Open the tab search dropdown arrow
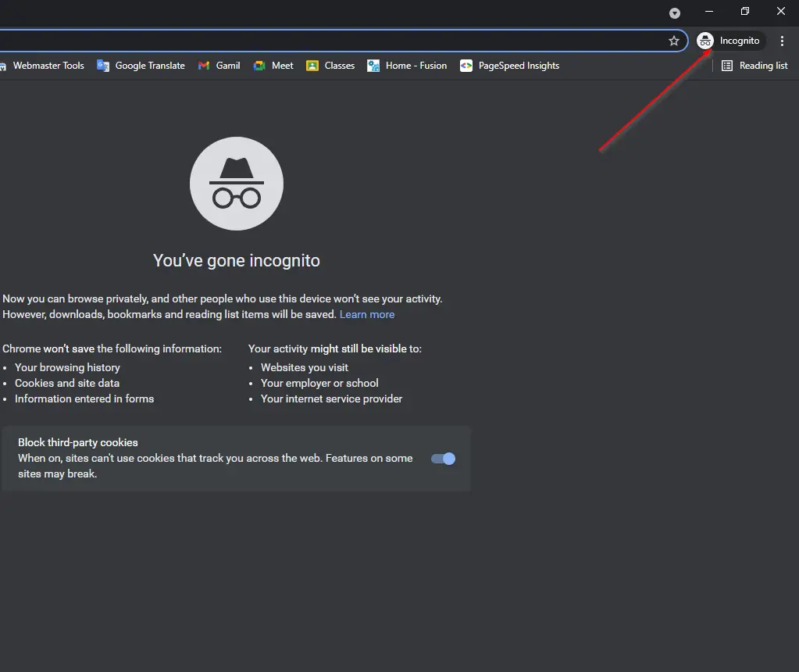Screen dimensions: 799x672 [x=675, y=13]
